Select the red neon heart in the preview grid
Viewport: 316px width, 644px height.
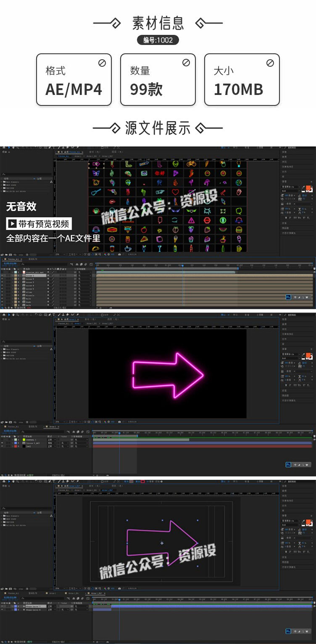pyautogui.click(x=175, y=192)
